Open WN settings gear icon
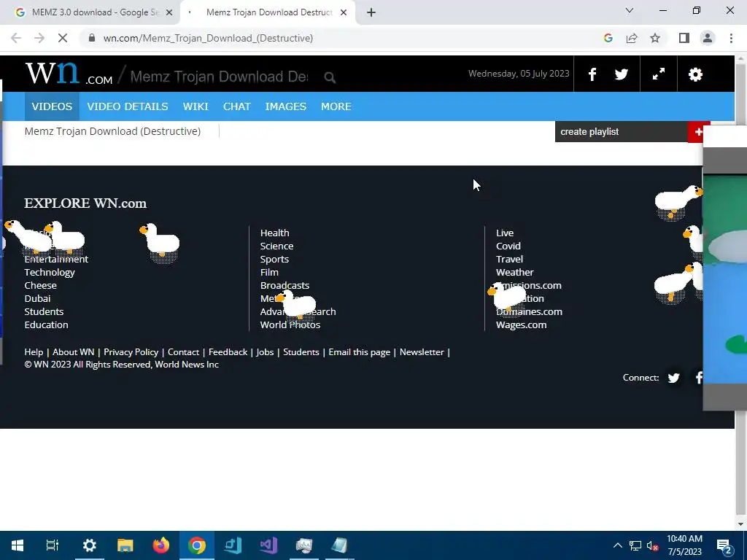The height and width of the screenshot is (560, 747). (695, 74)
